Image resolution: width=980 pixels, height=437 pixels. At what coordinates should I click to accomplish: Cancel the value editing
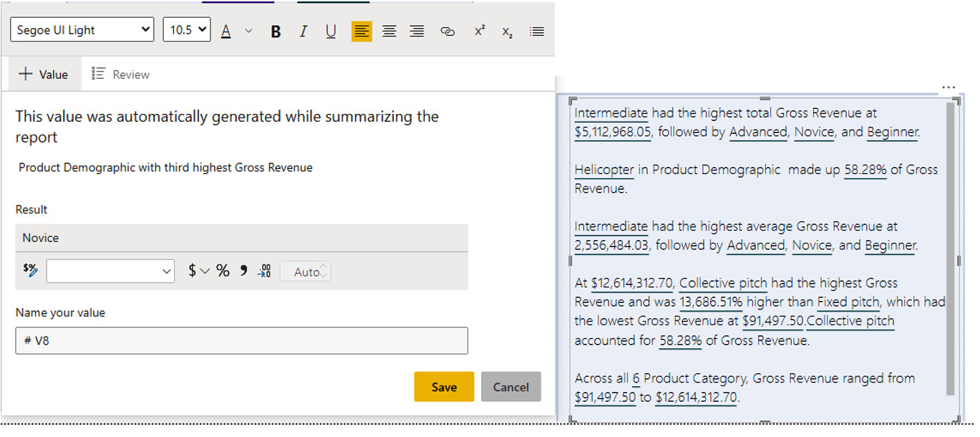click(510, 387)
